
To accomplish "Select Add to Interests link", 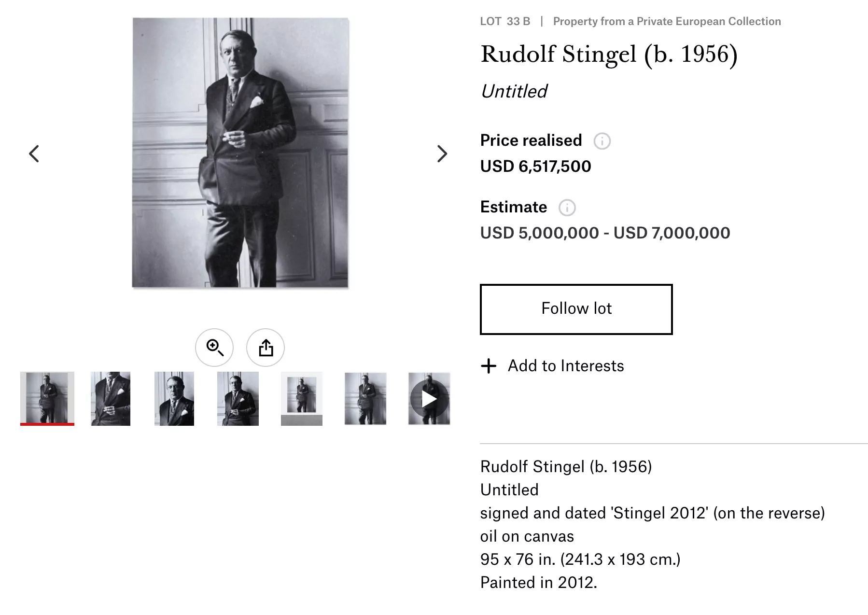I will tap(566, 366).
